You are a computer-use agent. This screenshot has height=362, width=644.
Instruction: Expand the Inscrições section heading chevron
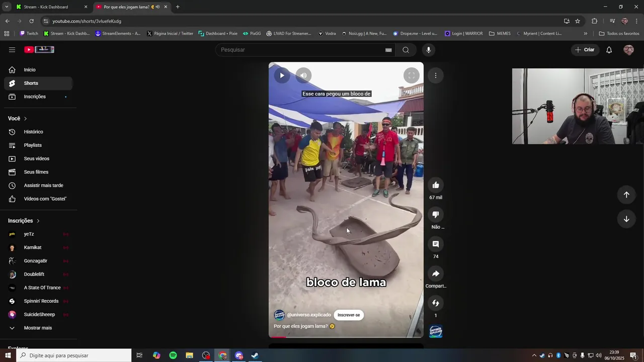(38, 221)
